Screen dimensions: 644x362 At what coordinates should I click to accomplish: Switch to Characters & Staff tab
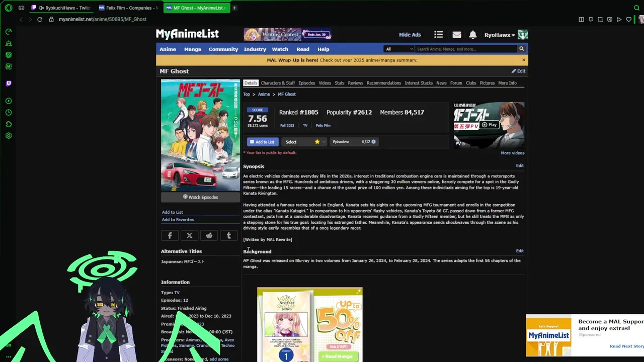pos(278,83)
